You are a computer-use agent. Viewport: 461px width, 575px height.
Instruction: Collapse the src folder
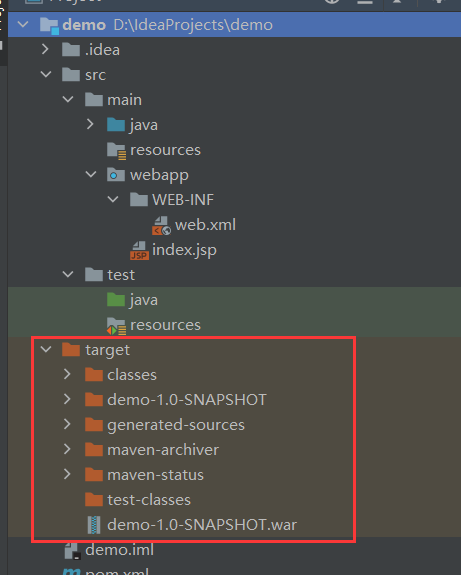pos(45,74)
